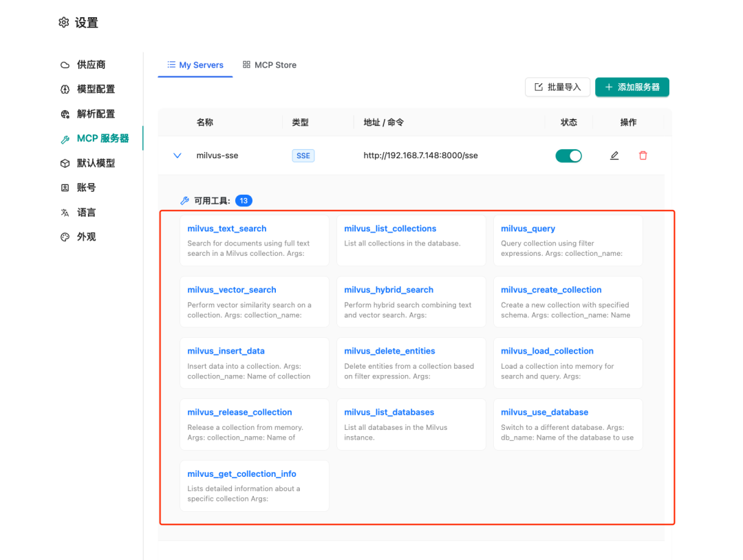The height and width of the screenshot is (560, 743).
Task: Click the 操作 column header
Action: [628, 122]
